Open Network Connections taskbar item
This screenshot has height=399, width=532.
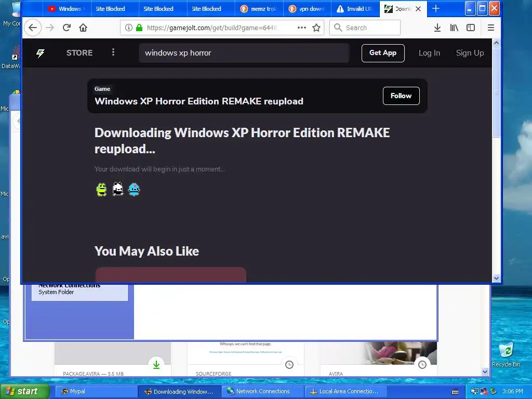(x=262, y=391)
